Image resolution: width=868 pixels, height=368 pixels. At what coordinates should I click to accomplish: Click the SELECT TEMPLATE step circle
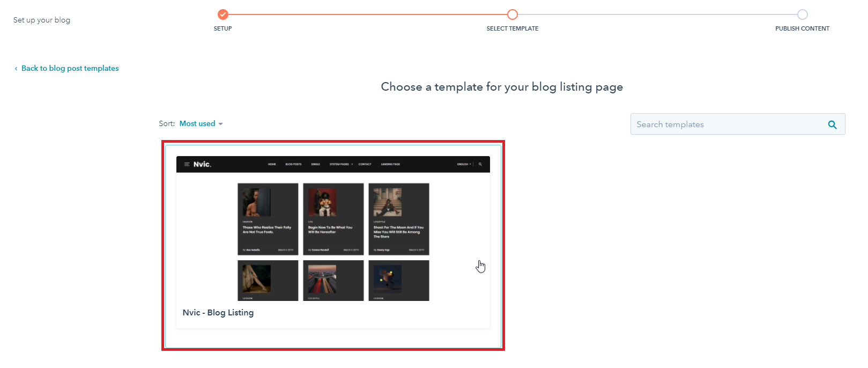point(513,14)
